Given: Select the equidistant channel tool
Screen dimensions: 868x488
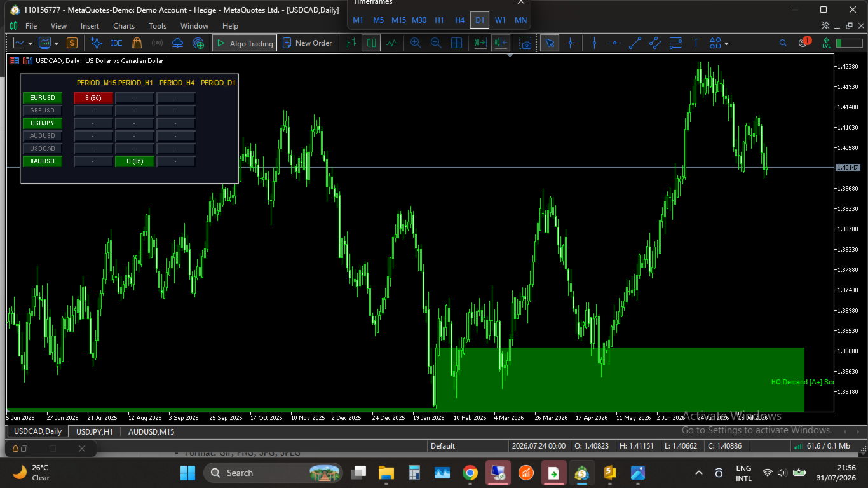Looking at the screenshot, I should point(655,43).
